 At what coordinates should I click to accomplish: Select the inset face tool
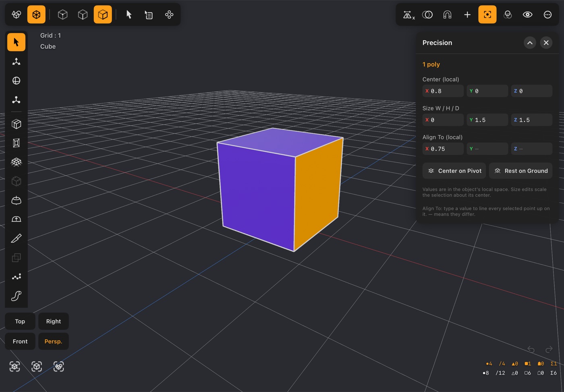click(16, 143)
